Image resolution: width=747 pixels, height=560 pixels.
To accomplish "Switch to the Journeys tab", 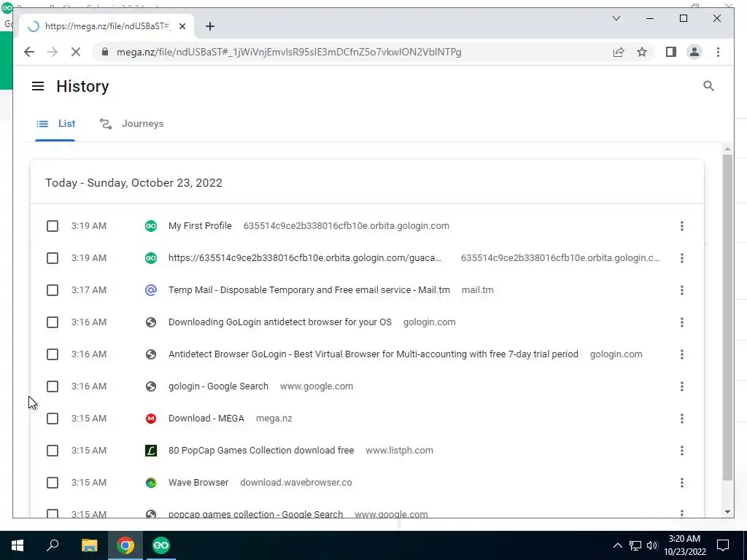I will click(x=131, y=124).
